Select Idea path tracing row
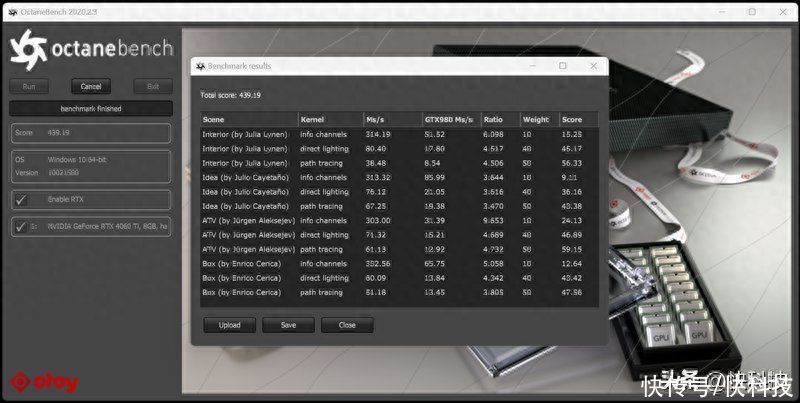 pos(399,207)
